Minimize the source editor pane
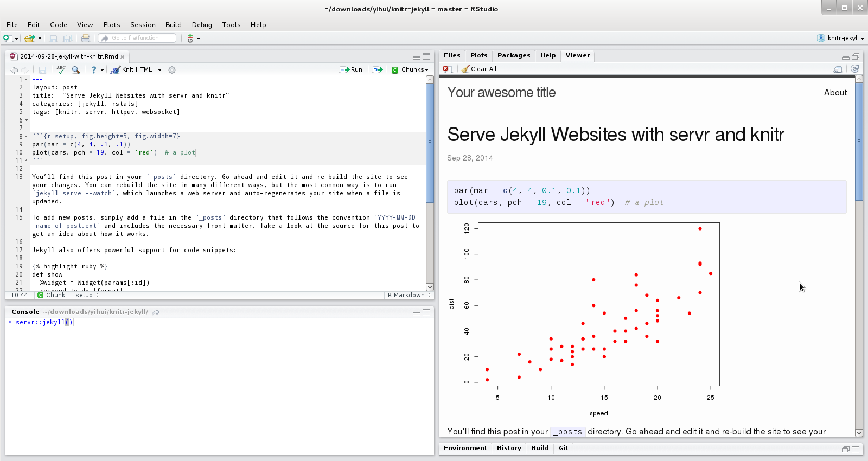The height and width of the screenshot is (461, 868). pos(416,57)
